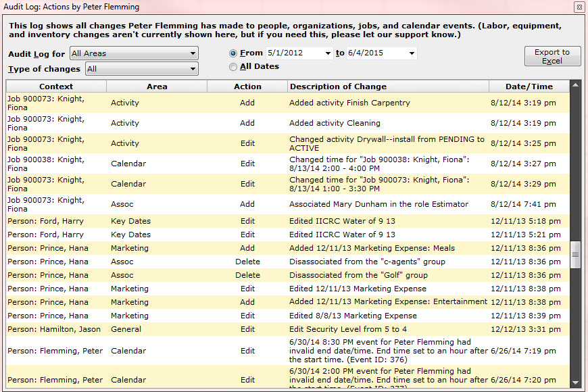Close the Audit Log window
Image resolution: width=588 pixels, height=392 pixels.
(x=579, y=7)
